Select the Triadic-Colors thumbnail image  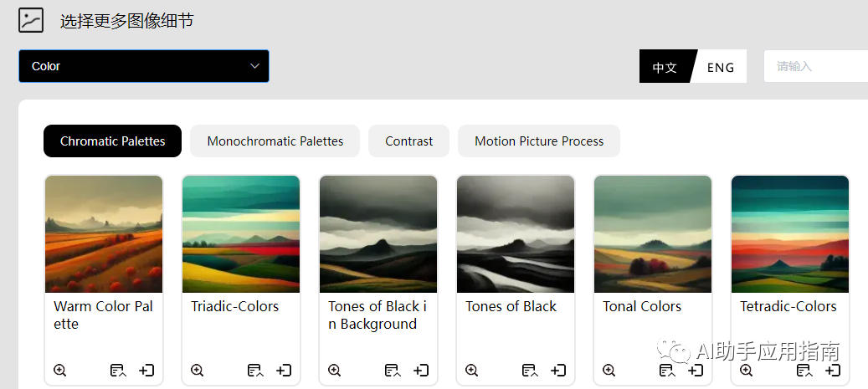point(241,234)
